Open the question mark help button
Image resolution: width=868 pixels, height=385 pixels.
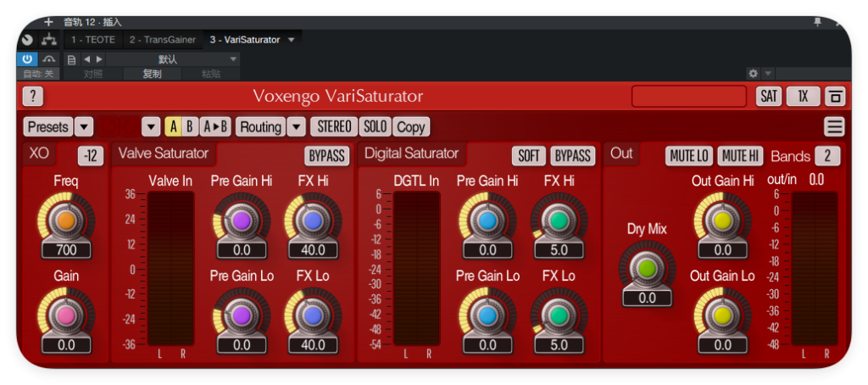33,97
